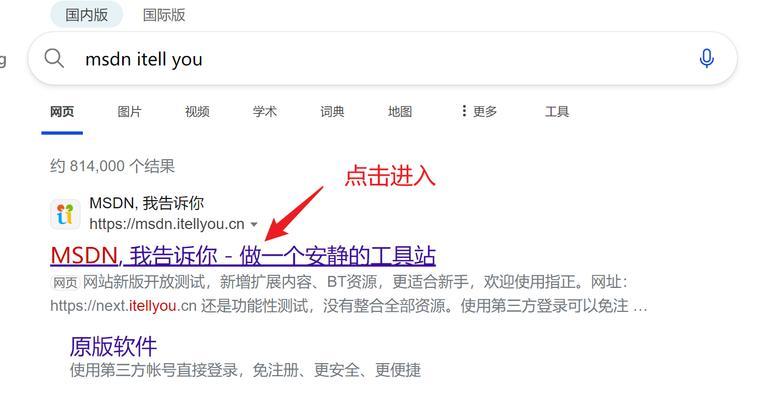
Task: Activate microphone voice search
Action: [x=706, y=58]
